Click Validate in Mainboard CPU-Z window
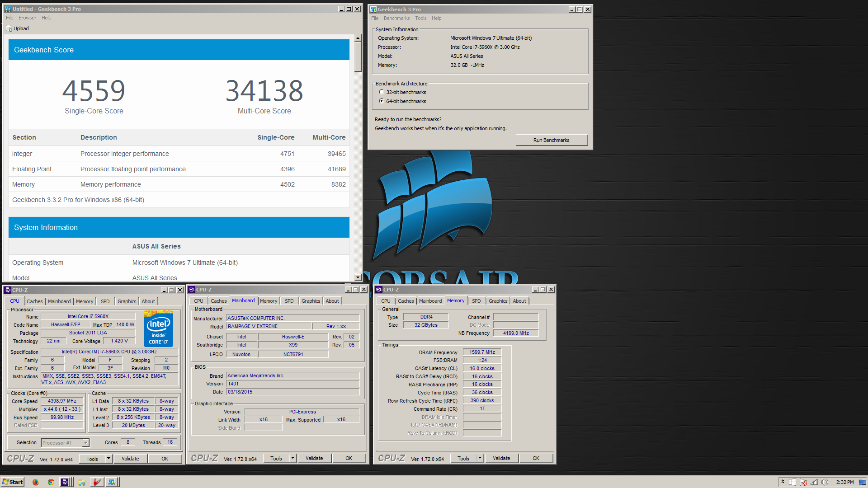The image size is (868, 488). 314,458
